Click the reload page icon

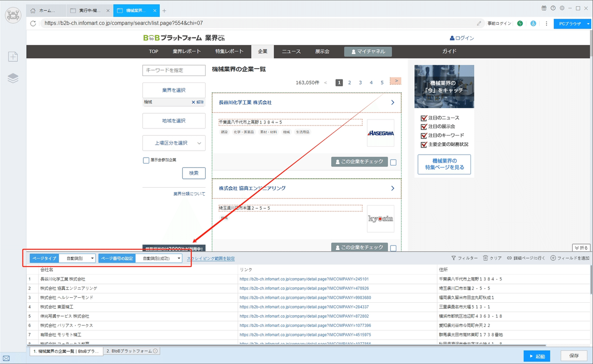[x=33, y=23]
